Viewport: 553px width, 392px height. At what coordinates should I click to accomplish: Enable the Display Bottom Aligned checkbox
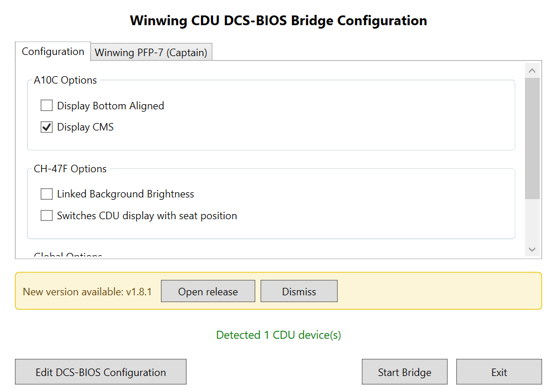click(x=46, y=106)
